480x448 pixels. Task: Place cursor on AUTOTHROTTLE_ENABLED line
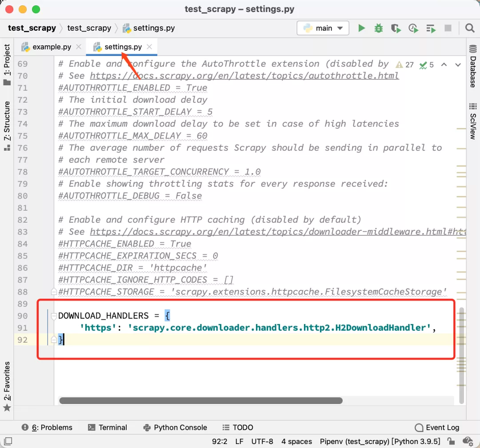click(132, 88)
